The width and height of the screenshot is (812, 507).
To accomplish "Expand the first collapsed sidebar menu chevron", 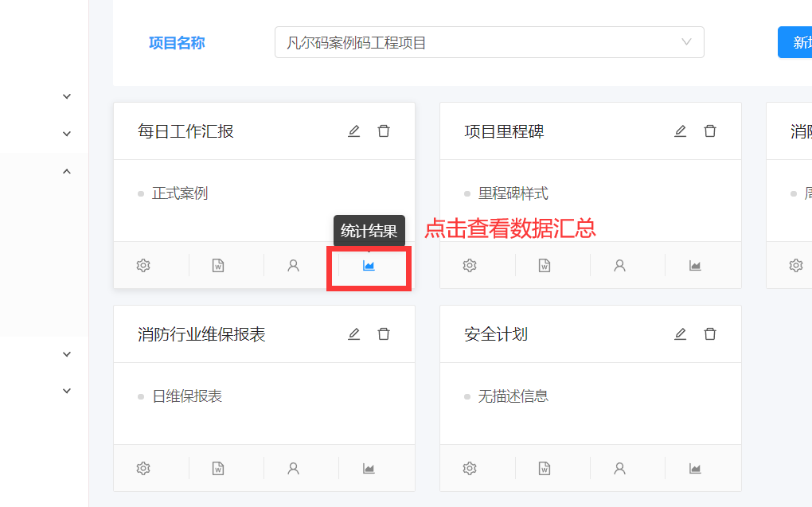I will point(67,96).
